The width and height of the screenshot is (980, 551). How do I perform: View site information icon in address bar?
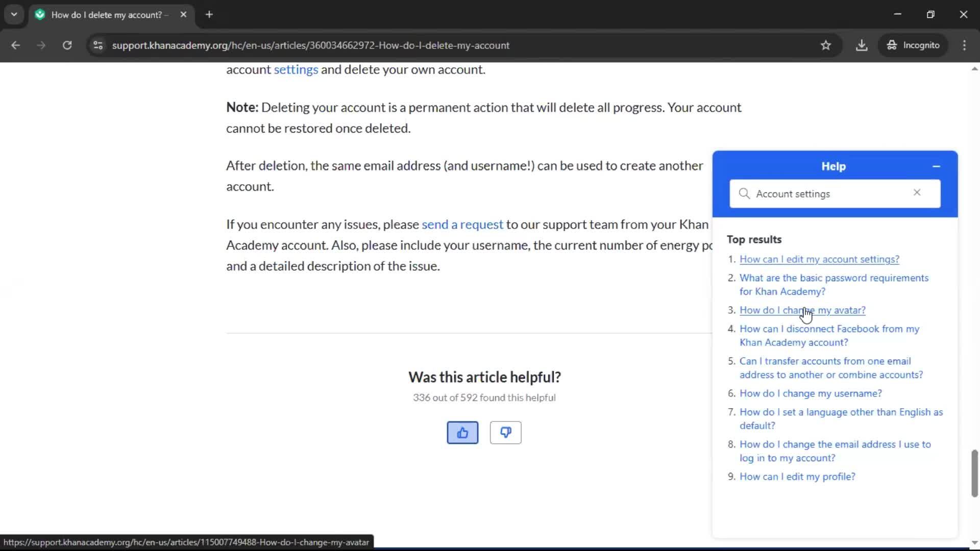pyautogui.click(x=98, y=45)
